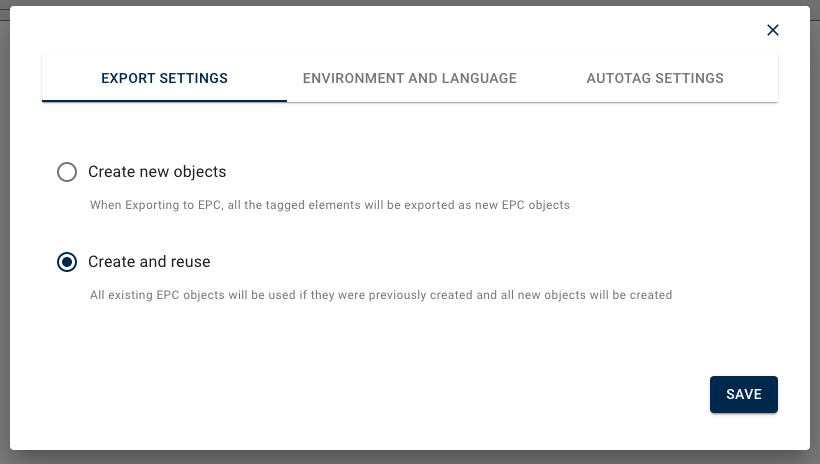The width and height of the screenshot is (820, 464).
Task: Go to the Autotag Settings tab
Action: [x=655, y=78]
